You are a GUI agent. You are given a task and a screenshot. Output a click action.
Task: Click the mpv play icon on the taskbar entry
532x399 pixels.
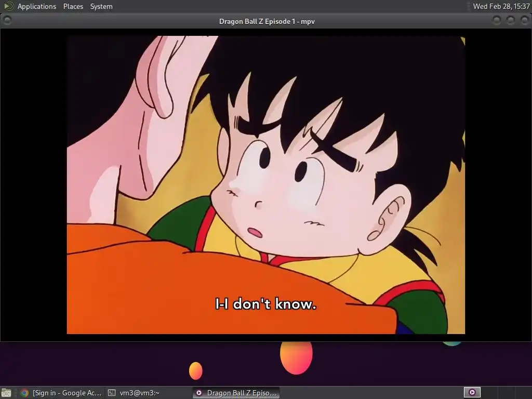coord(199,393)
